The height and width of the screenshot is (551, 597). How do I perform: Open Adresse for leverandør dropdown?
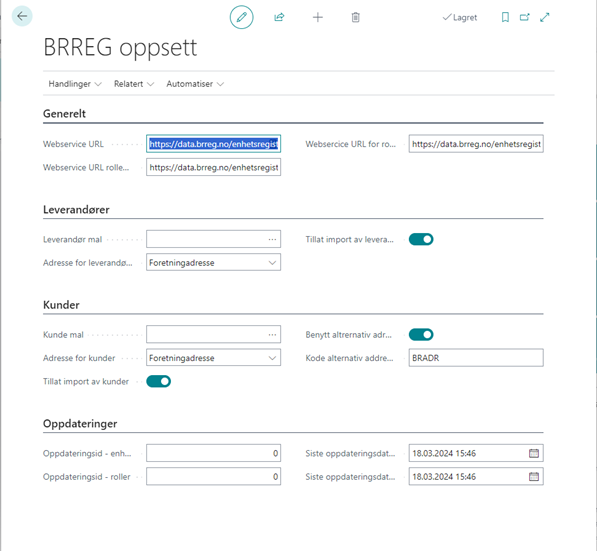coord(214,262)
